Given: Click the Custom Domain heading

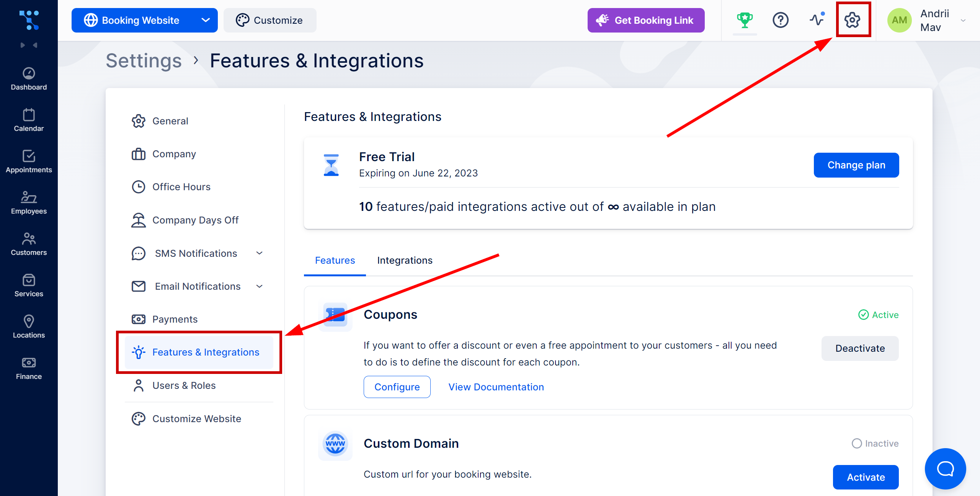Looking at the screenshot, I should pos(411,443).
